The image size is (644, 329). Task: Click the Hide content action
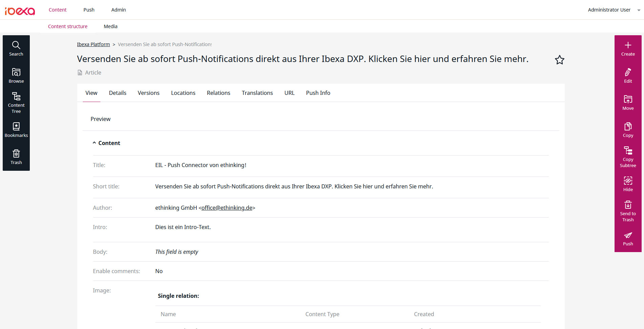[x=628, y=184]
